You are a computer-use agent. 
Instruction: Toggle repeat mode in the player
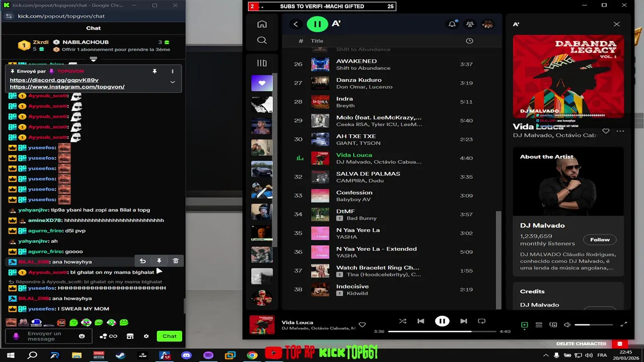(481, 321)
